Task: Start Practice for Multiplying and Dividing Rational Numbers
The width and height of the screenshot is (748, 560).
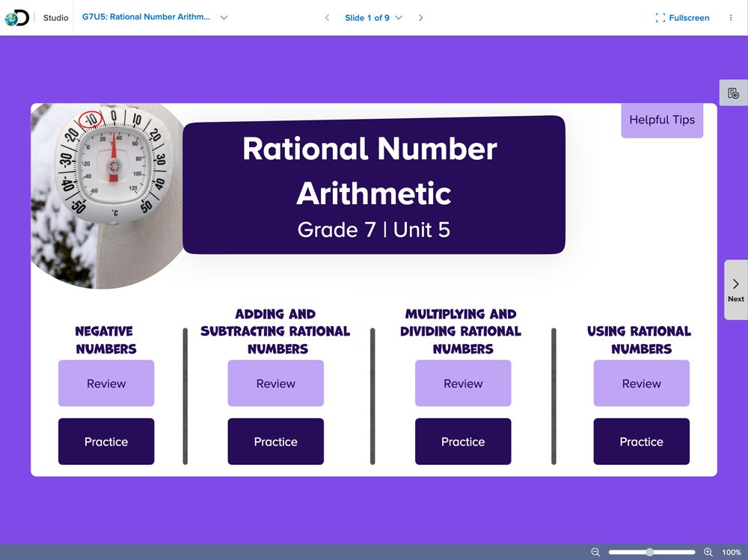Action: pos(463,442)
